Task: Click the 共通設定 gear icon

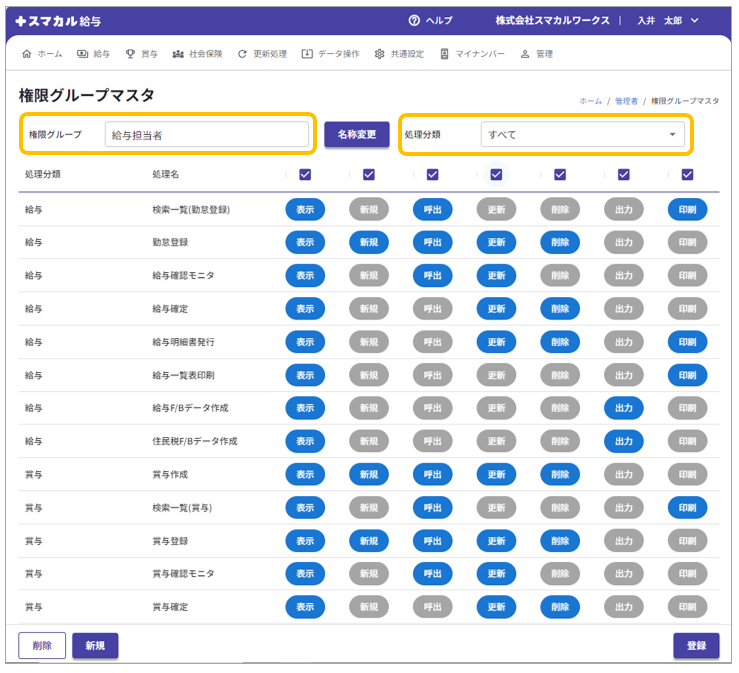Action: (x=380, y=54)
